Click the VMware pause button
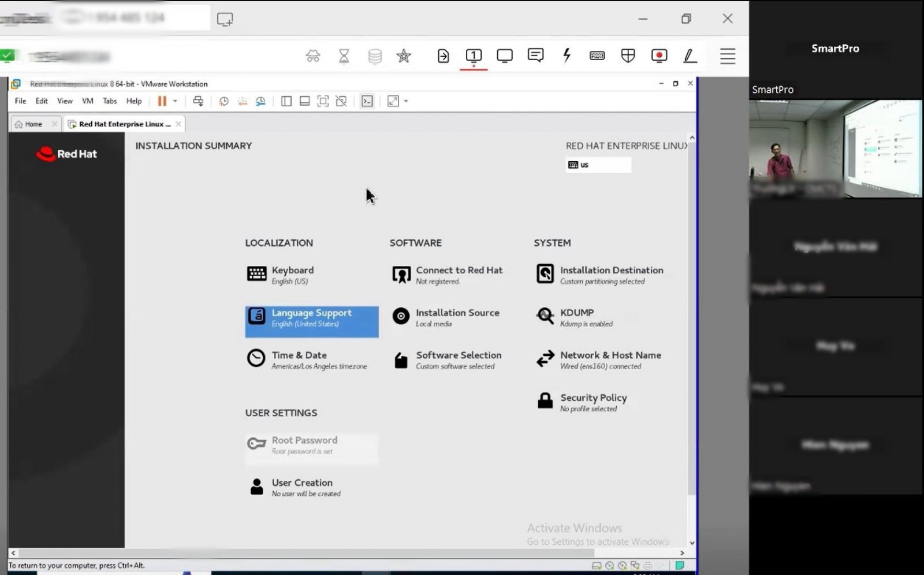Image resolution: width=924 pixels, height=575 pixels. click(x=162, y=101)
